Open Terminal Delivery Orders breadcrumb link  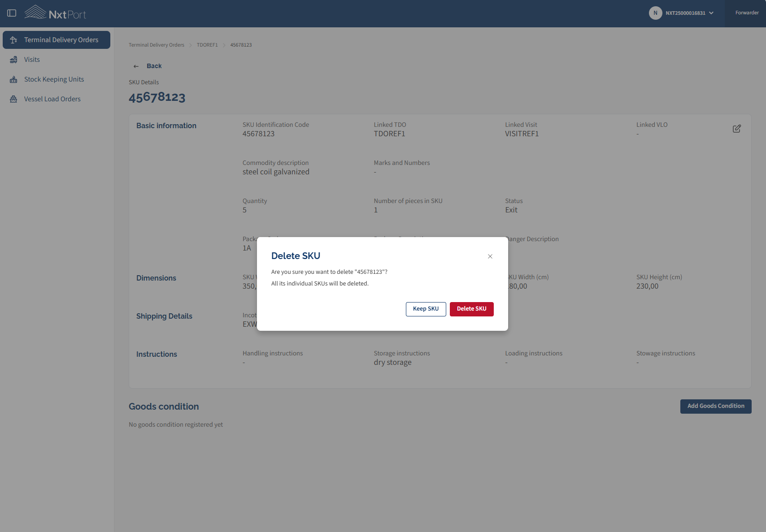coord(157,45)
